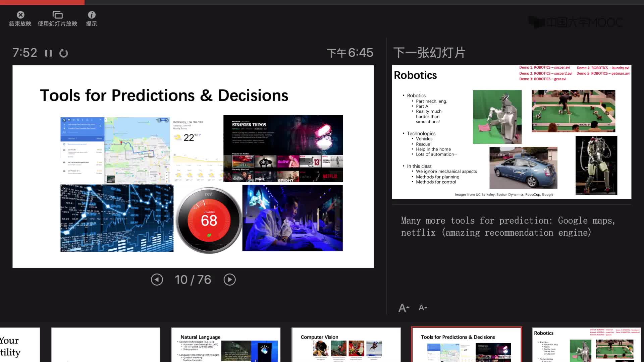
Task: Go to the previous slide arrow
Action: [x=157, y=280]
